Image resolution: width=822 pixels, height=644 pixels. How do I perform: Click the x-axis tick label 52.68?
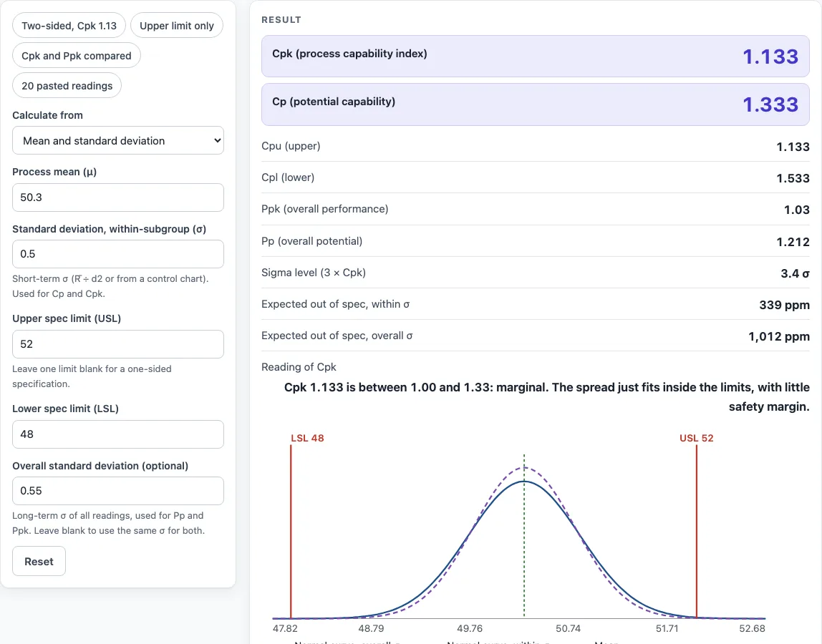click(753, 628)
